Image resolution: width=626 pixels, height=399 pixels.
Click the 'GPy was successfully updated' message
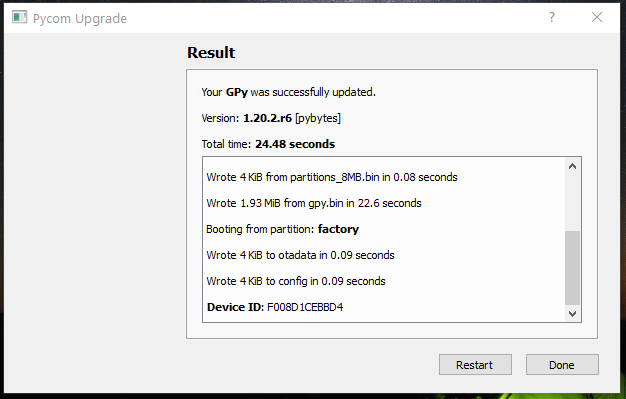(x=288, y=92)
